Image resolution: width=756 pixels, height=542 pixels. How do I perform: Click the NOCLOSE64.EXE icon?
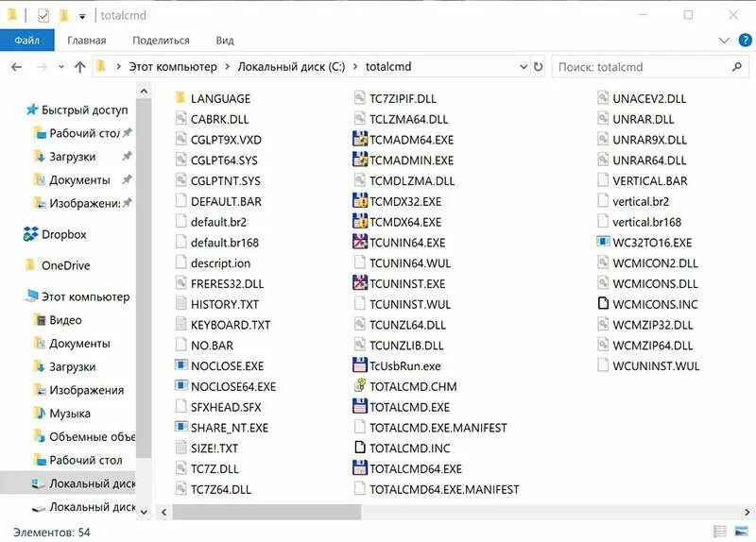(180, 385)
